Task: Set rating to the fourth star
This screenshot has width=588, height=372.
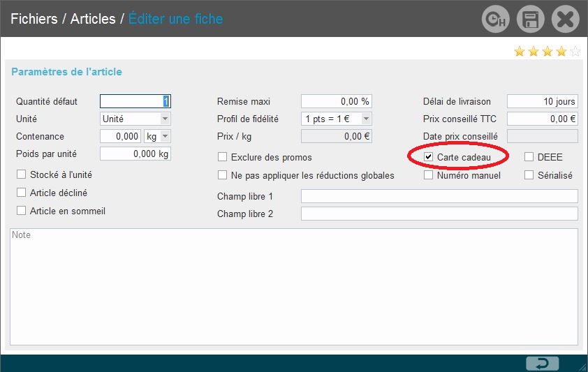Action: click(561, 52)
